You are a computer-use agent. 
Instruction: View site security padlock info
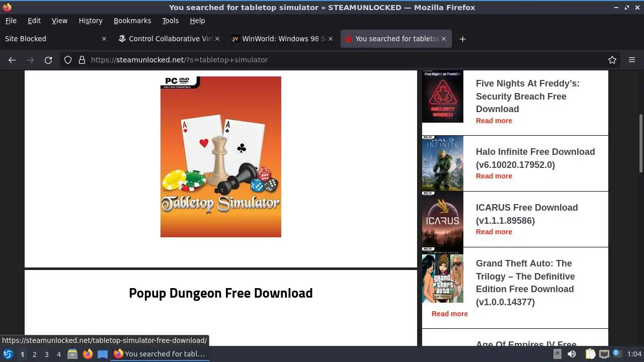click(x=82, y=60)
